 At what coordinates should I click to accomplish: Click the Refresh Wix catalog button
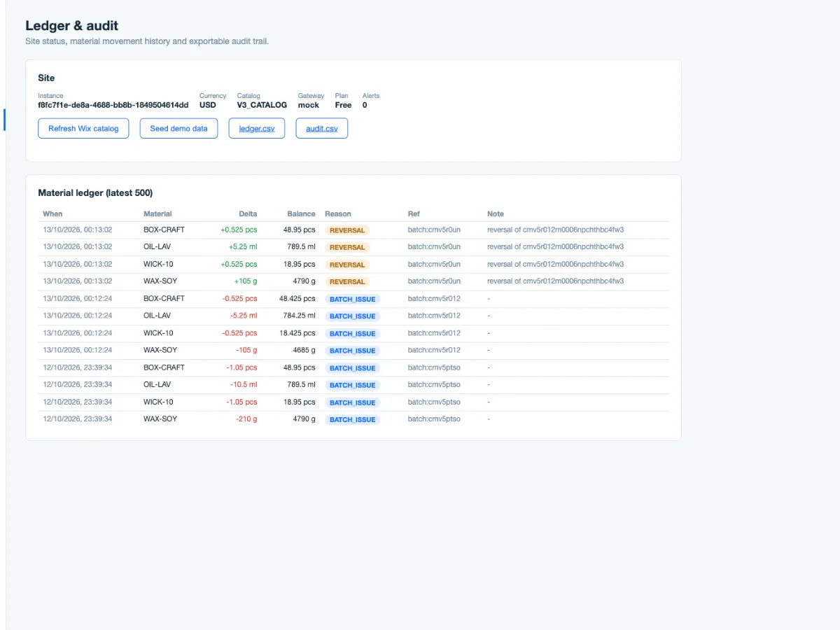(x=83, y=129)
